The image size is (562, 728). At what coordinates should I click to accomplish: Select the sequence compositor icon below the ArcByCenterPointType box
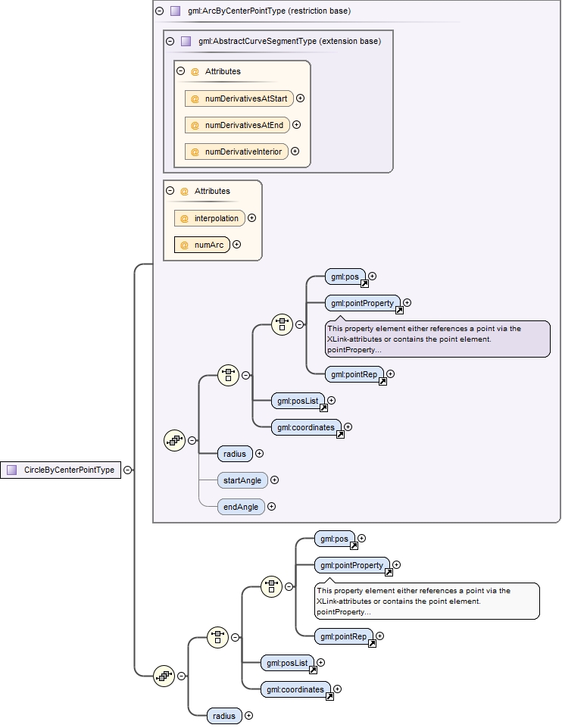[164, 676]
